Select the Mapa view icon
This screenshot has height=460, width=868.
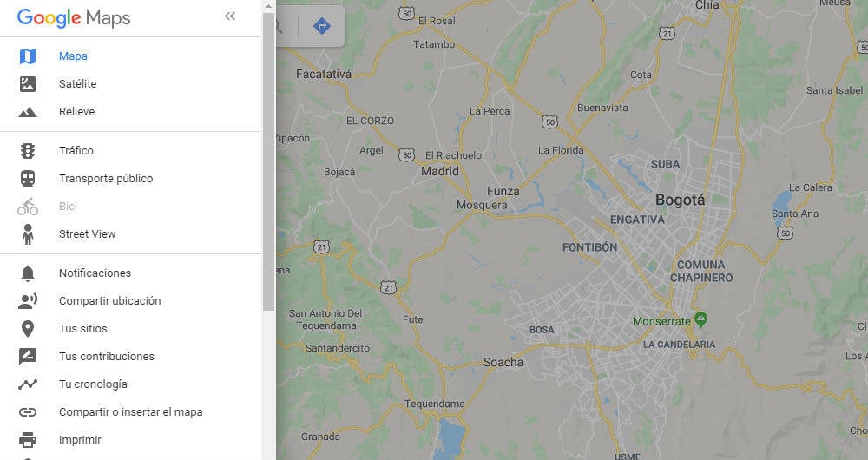(x=27, y=56)
